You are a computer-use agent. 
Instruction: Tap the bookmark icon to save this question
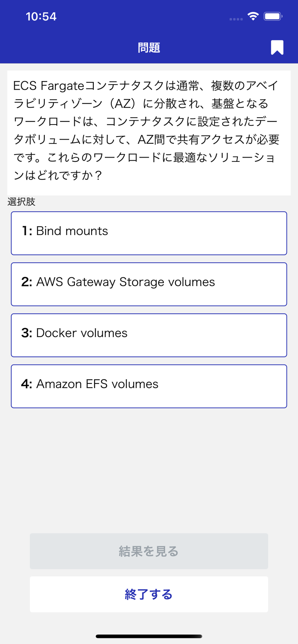point(277,47)
